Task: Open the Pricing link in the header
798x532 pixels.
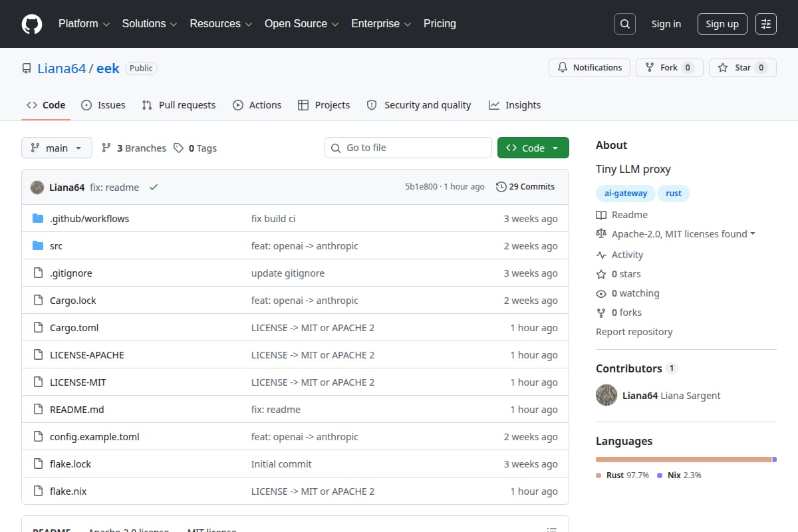Action: tap(440, 24)
